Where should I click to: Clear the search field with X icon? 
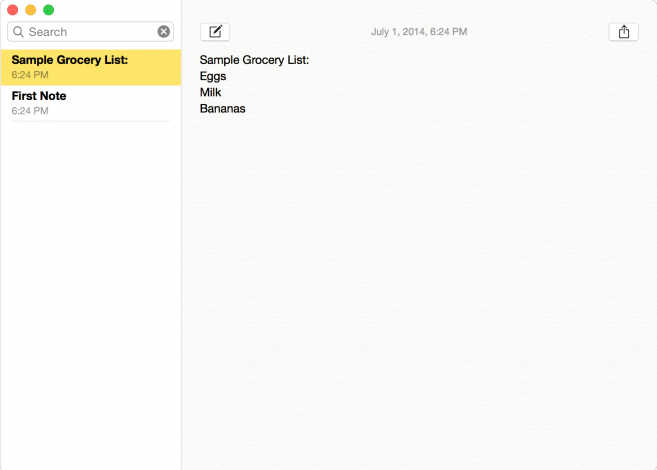point(164,31)
